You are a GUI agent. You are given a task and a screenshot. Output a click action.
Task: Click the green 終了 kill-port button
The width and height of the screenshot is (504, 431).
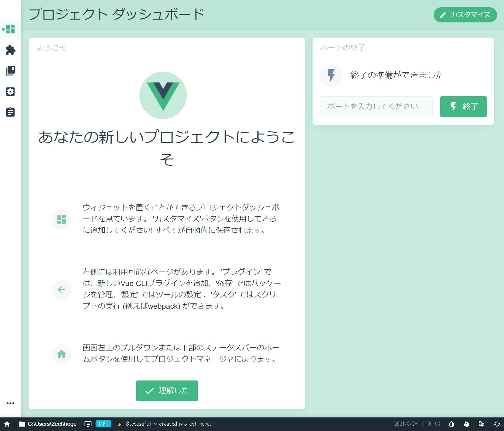[463, 107]
